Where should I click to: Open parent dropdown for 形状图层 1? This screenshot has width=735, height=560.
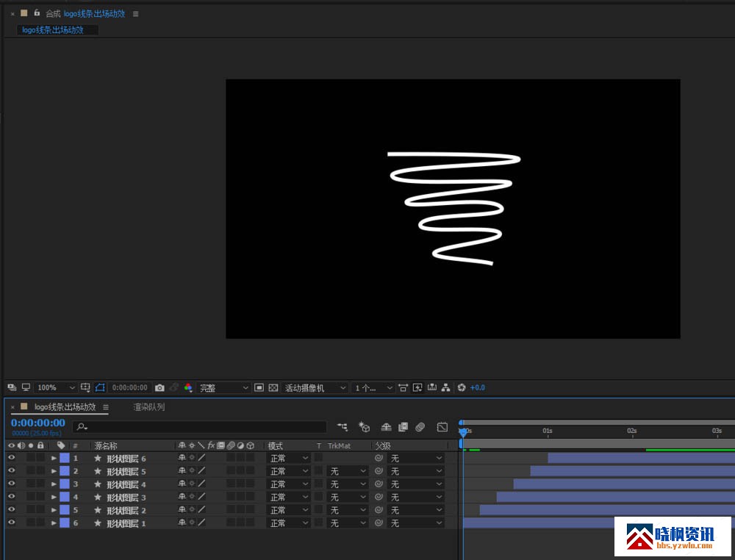click(415, 523)
